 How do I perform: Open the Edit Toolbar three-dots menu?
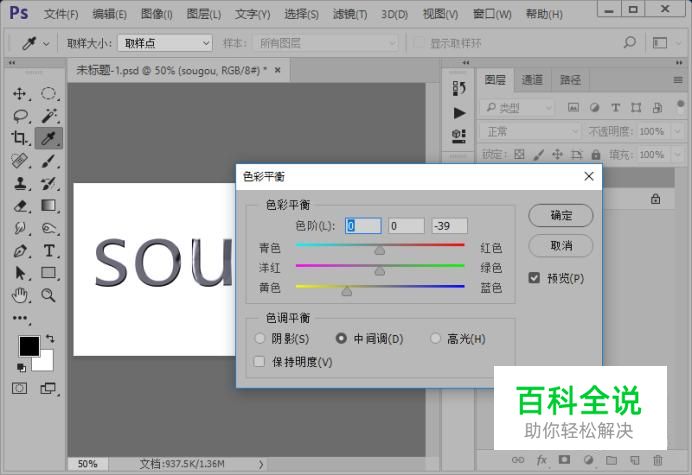coord(20,318)
